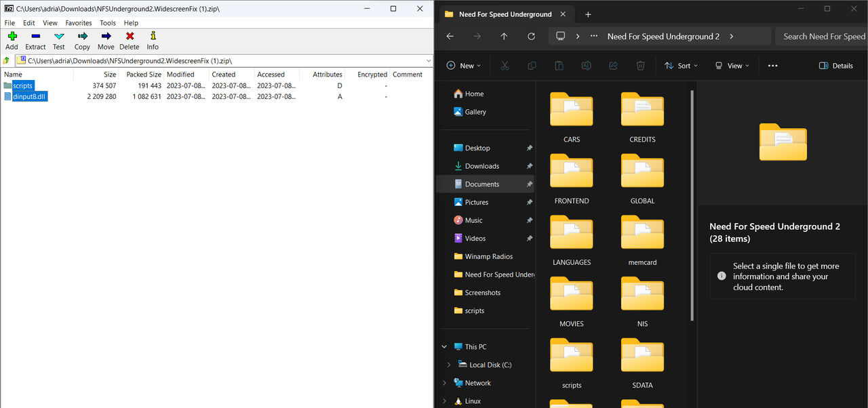The width and height of the screenshot is (868, 408).
Task: Unpin Documents using its pin icon
Action: (529, 184)
